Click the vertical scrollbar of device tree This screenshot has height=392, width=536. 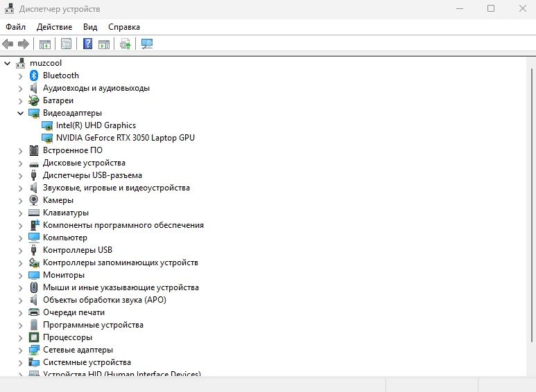531,205
